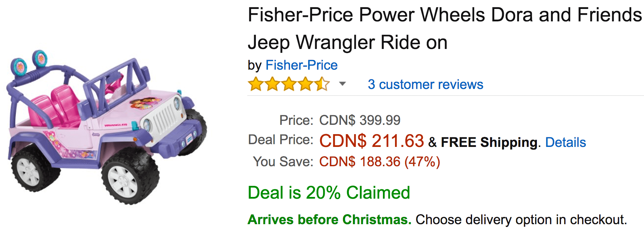The image size is (644, 229).
Task: Click the original price CDN$ 399.99
Action: point(360,120)
